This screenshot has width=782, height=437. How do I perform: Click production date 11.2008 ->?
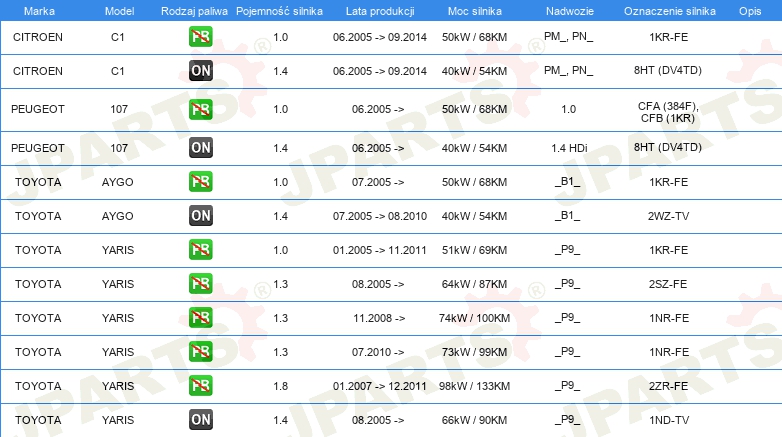[x=379, y=318]
